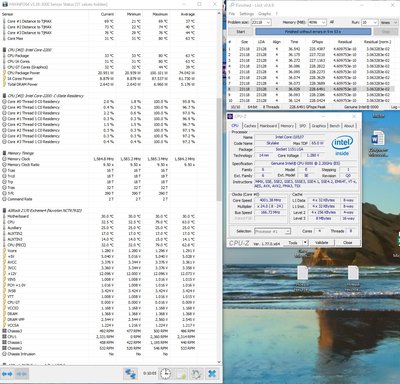400x384 pixels.
Task: Switch to the About tab in CPU-Z
Action: tap(349, 126)
